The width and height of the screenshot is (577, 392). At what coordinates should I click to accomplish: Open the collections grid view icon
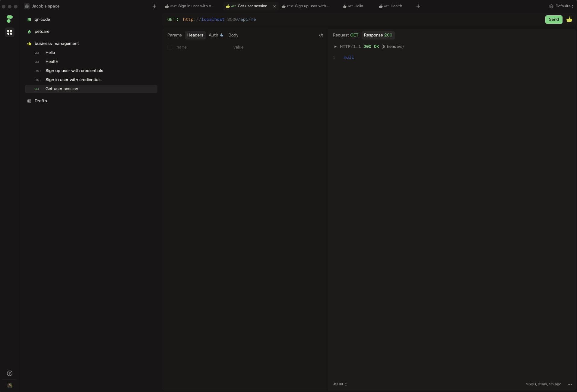[x=10, y=32]
